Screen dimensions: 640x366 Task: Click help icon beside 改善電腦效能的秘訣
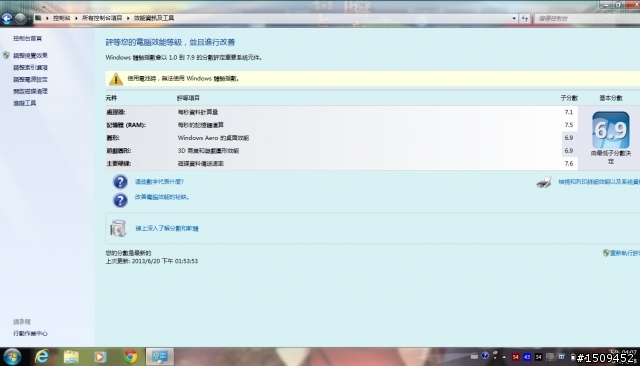[x=120, y=200]
